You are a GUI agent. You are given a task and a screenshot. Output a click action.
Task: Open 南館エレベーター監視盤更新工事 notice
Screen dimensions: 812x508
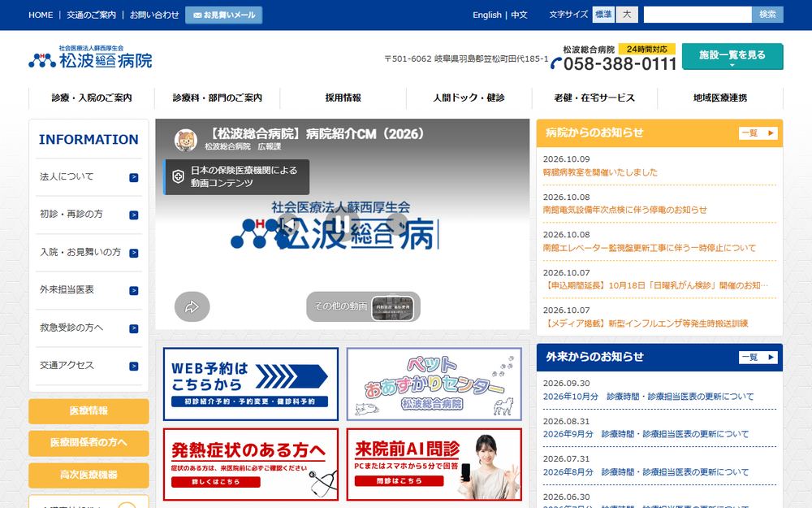coord(650,248)
